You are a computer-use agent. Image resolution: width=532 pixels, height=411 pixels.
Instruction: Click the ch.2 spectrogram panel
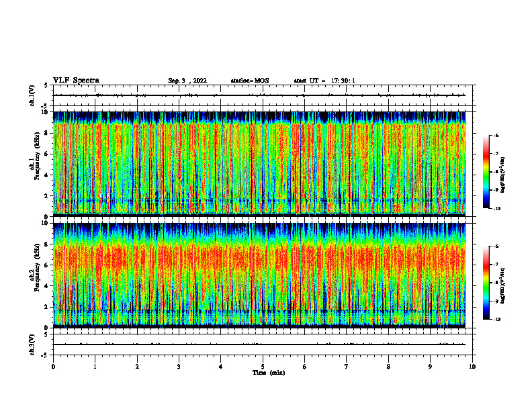point(259,275)
